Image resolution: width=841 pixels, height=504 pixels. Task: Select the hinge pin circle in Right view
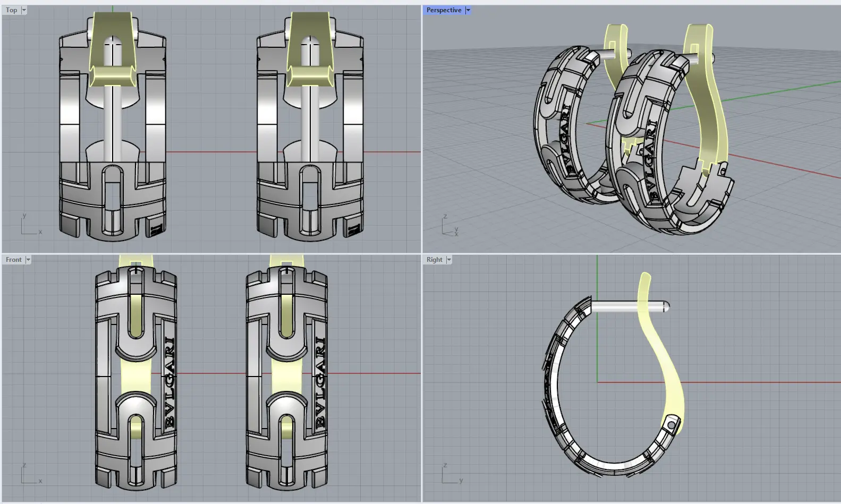(x=671, y=425)
